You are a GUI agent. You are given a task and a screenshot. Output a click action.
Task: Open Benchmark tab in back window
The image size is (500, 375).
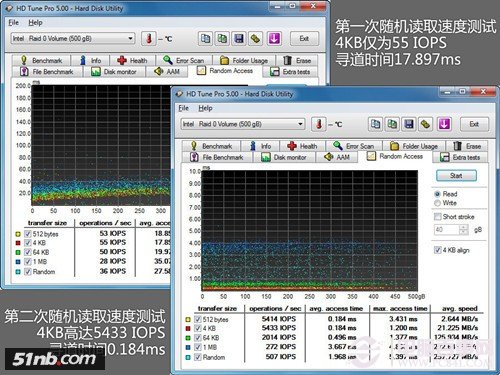[x=42, y=61]
